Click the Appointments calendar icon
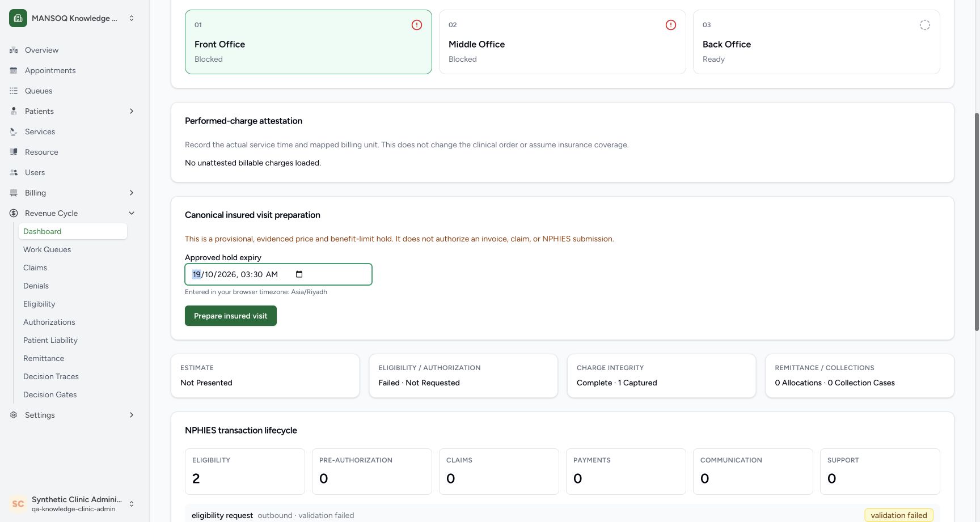The height and width of the screenshot is (522, 980). 14,70
